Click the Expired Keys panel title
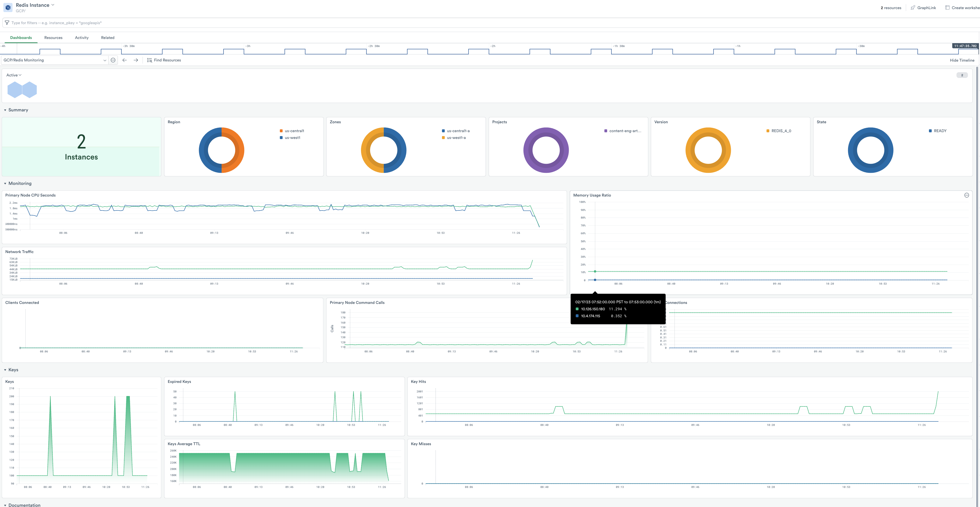980x507 pixels. click(x=179, y=381)
